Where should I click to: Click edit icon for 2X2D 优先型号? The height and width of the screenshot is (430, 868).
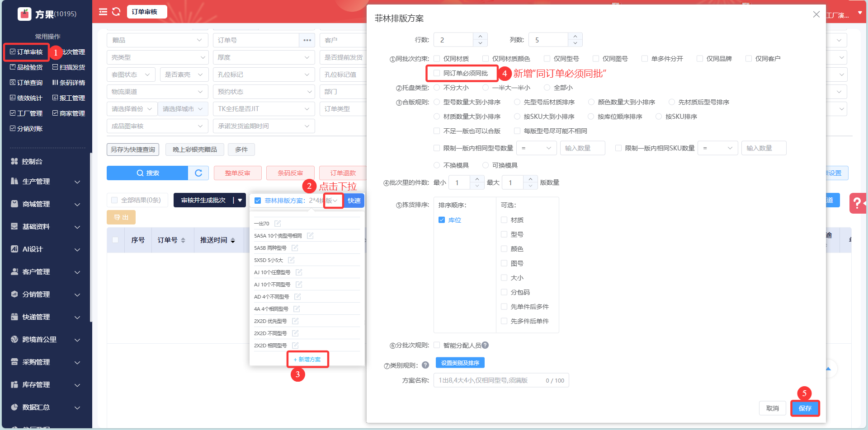pos(295,321)
